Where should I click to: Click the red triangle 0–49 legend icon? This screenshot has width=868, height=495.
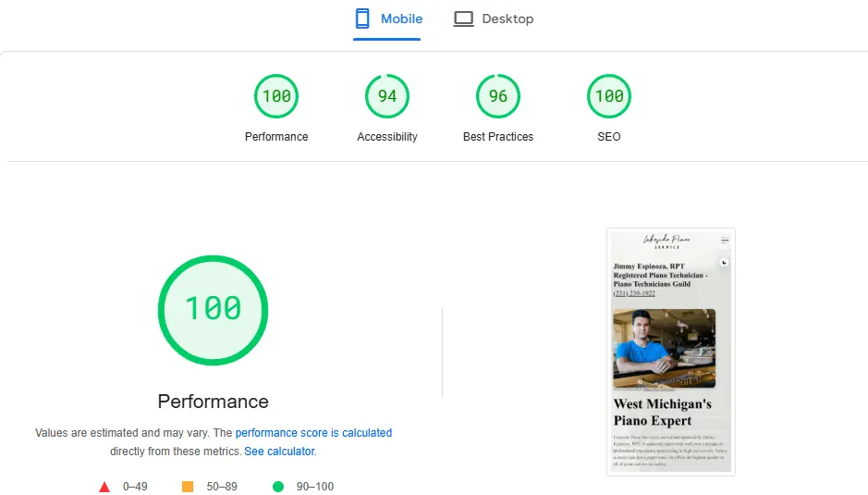tap(104, 487)
